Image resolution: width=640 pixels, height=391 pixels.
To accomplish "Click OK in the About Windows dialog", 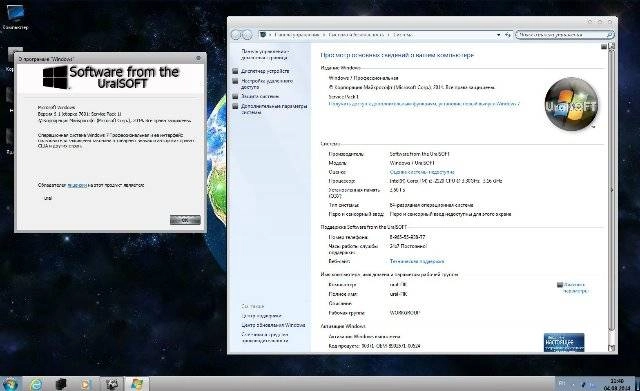I will click(x=185, y=220).
